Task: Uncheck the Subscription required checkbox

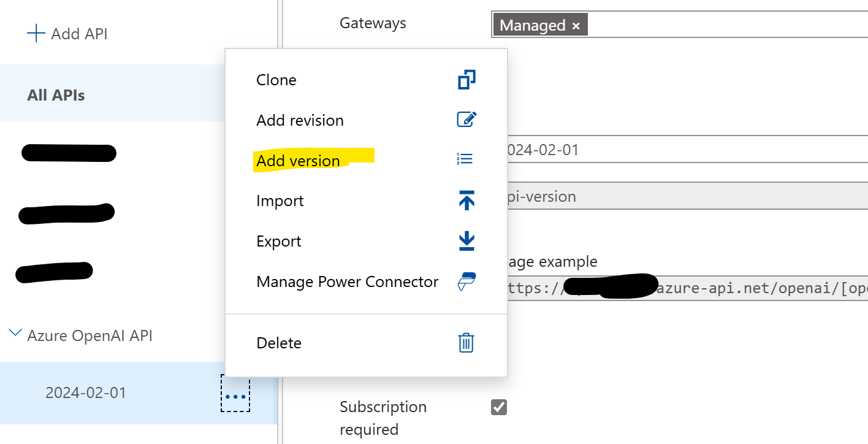Action: click(499, 407)
